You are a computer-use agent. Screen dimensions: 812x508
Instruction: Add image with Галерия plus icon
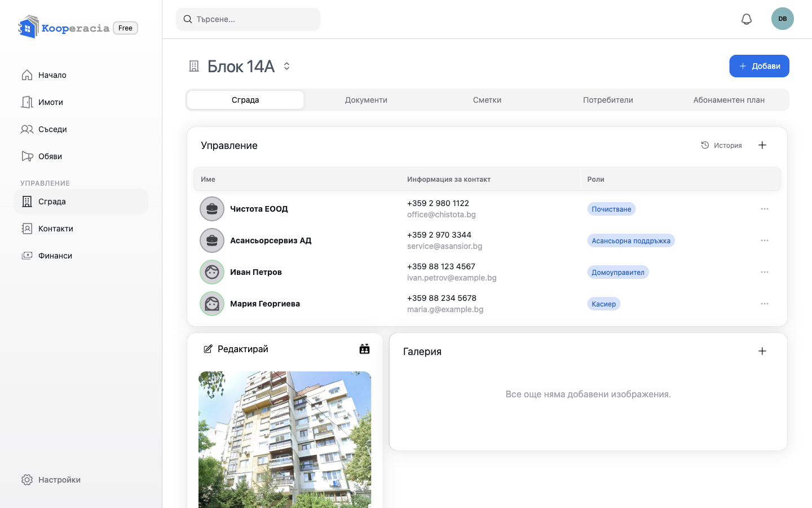pyautogui.click(x=762, y=351)
